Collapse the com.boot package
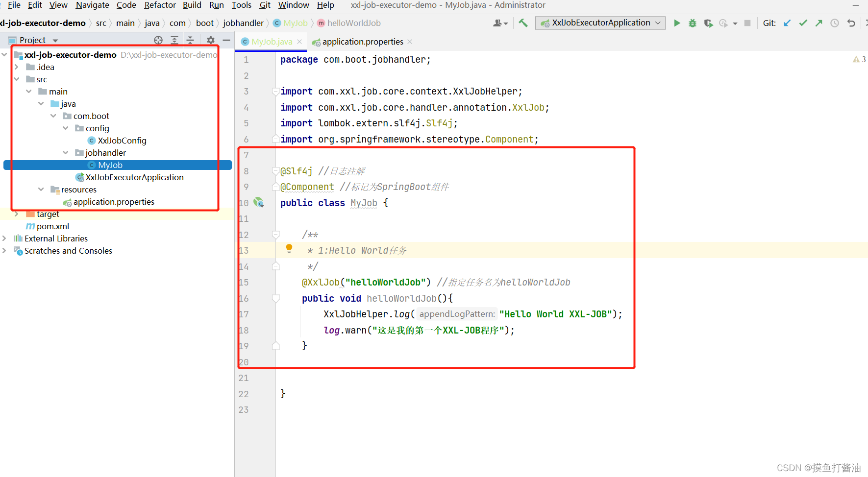 pos(53,116)
